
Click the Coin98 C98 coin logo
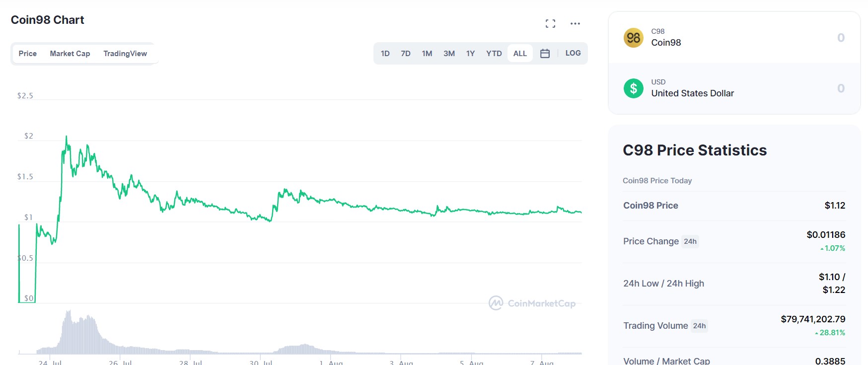pyautogui.click(x=633, y=37)
